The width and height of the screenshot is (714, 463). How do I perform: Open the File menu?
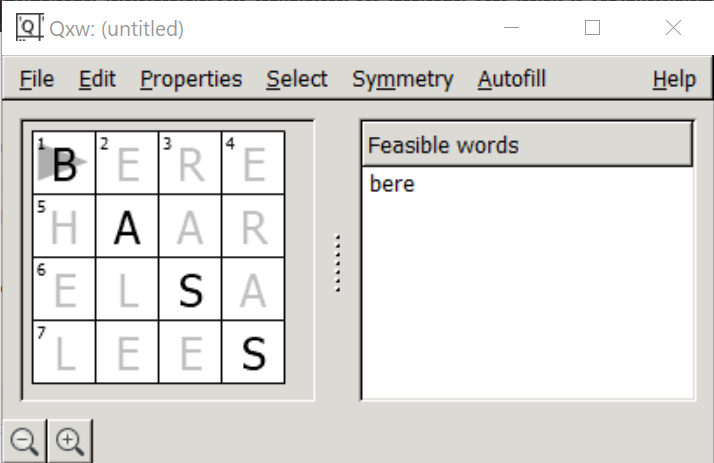tap(37, 79)
